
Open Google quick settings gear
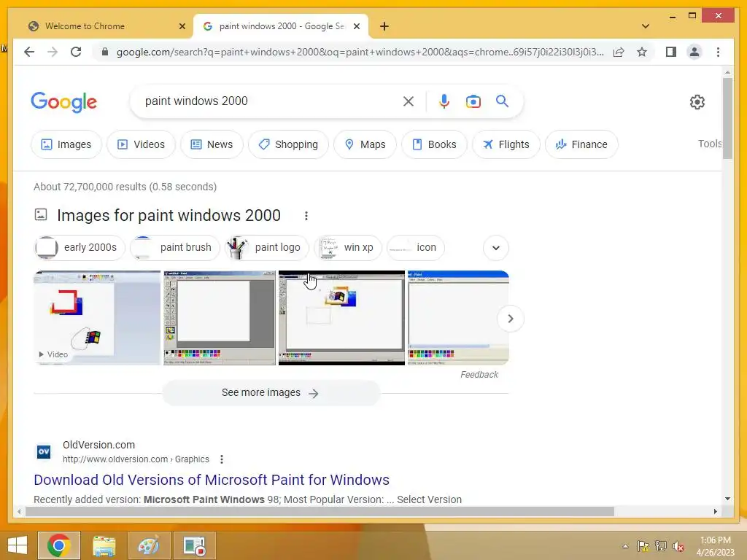click(x=697, y=102)
